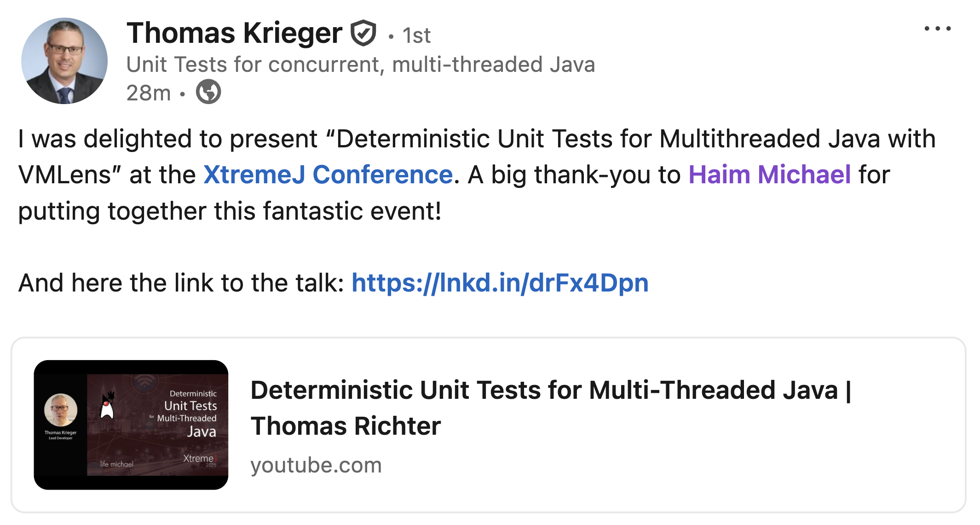Image resolution: width=980 pixels, height=525 pixels.
Task: Click the globe public visibility icon
Action: (208, 91)
